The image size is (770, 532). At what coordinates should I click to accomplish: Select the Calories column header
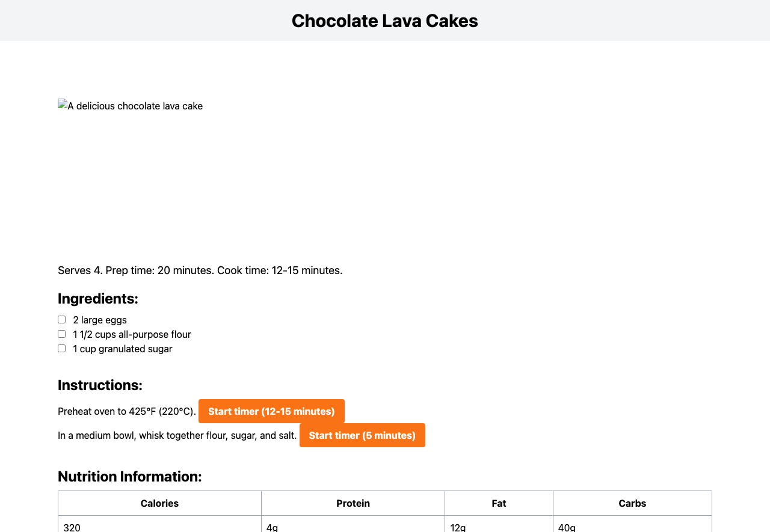[159, 503]
